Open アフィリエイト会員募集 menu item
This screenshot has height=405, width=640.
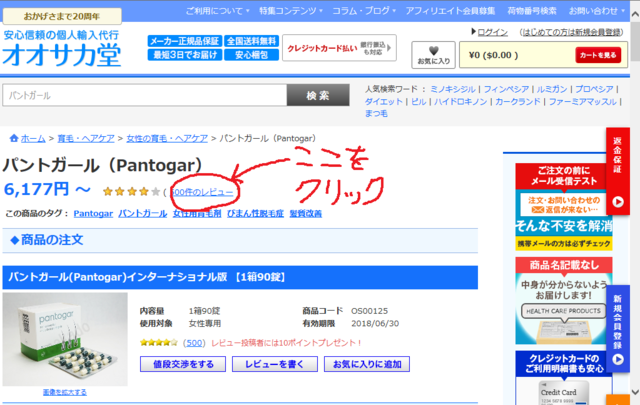point(450,11)
